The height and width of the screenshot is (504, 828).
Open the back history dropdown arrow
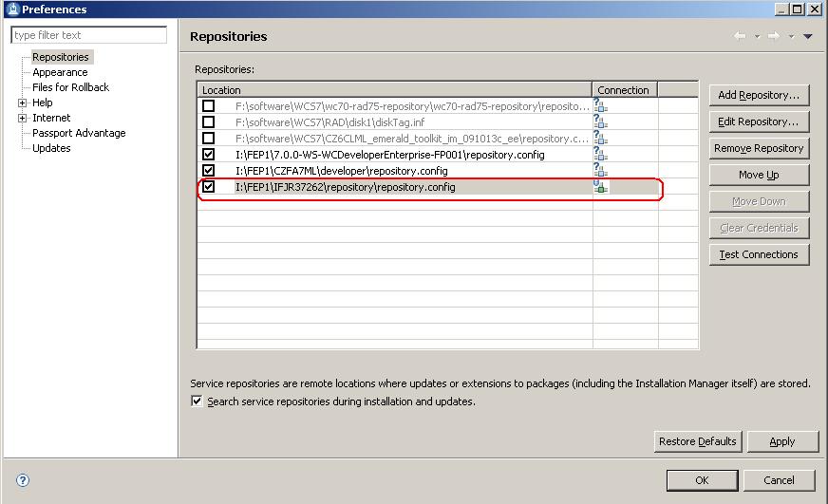pos(757,36)
